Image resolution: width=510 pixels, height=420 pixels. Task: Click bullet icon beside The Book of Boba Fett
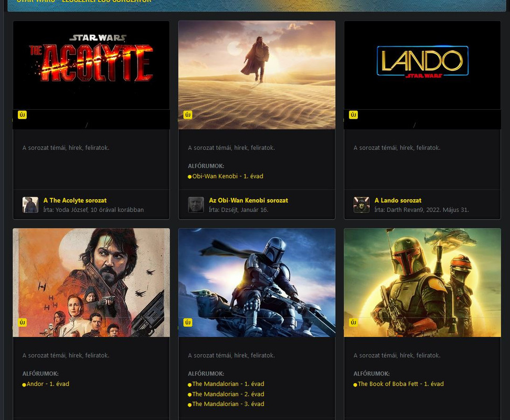[355, 384]
